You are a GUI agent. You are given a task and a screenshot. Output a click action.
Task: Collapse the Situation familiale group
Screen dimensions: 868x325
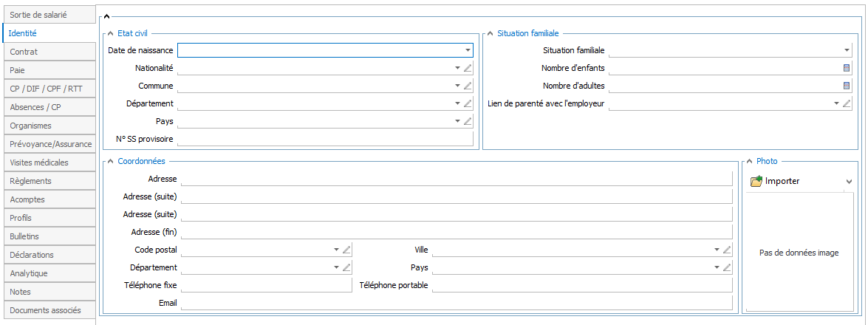(x=490, y=33)
